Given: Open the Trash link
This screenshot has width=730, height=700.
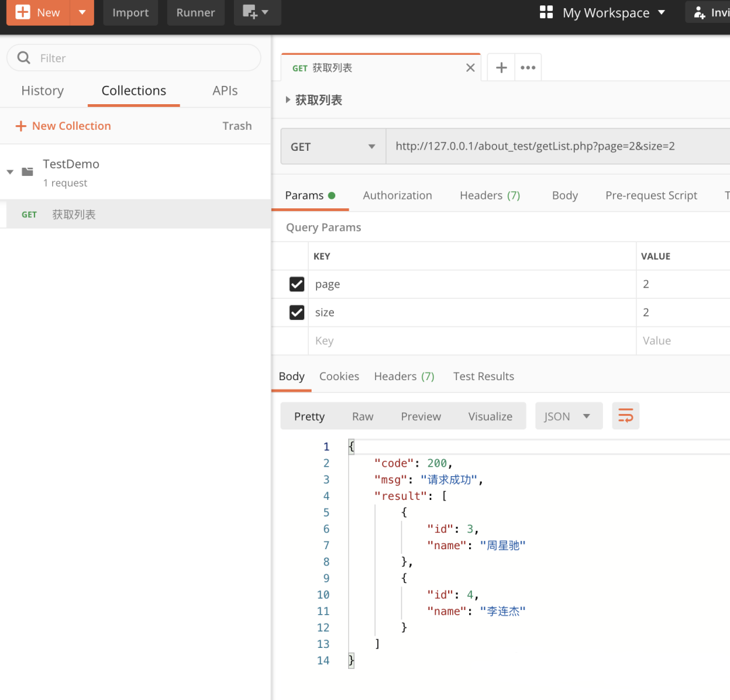Looking at the screenshot, I should pos(237,126).
